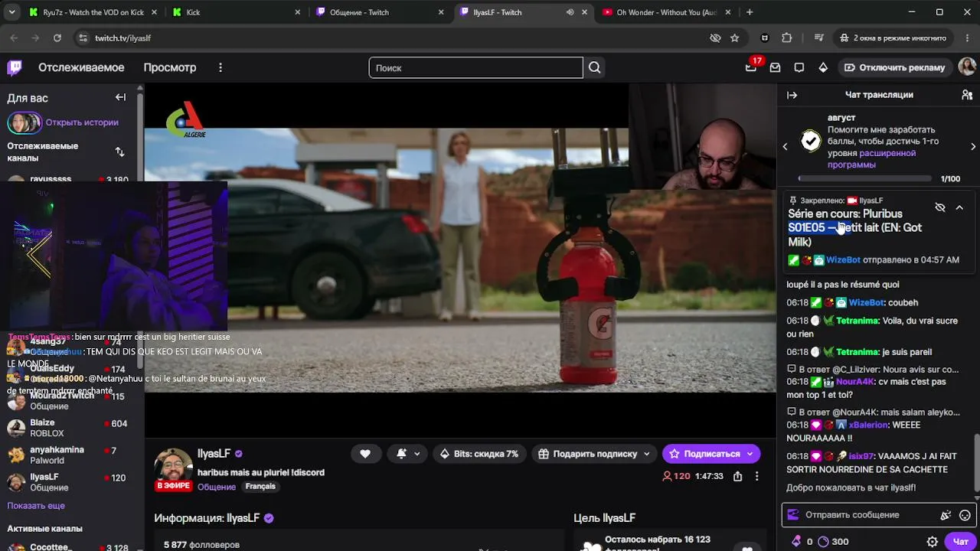Screen dimensions: 980x551
Task: Bookmark this page with the star
Action: click(735, 38)
